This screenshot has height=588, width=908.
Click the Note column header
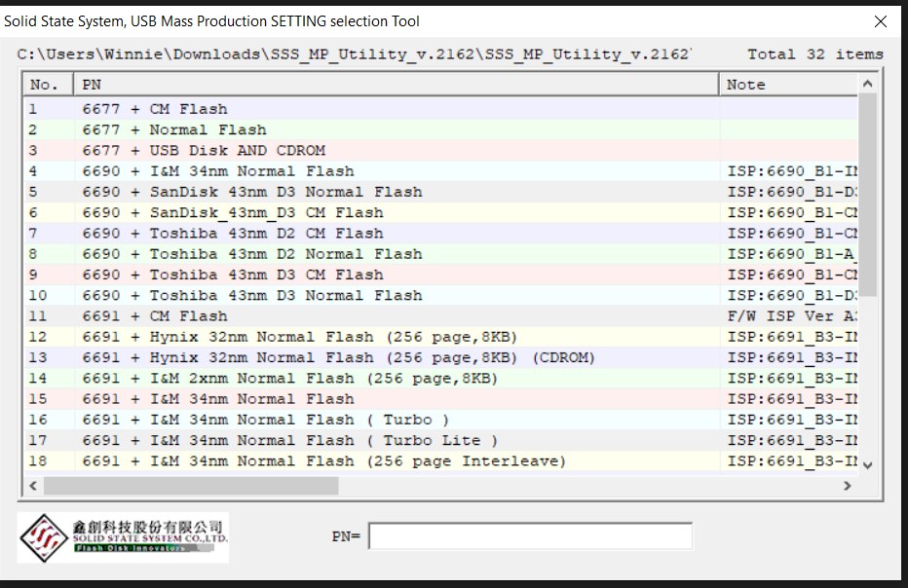(789, 85)
